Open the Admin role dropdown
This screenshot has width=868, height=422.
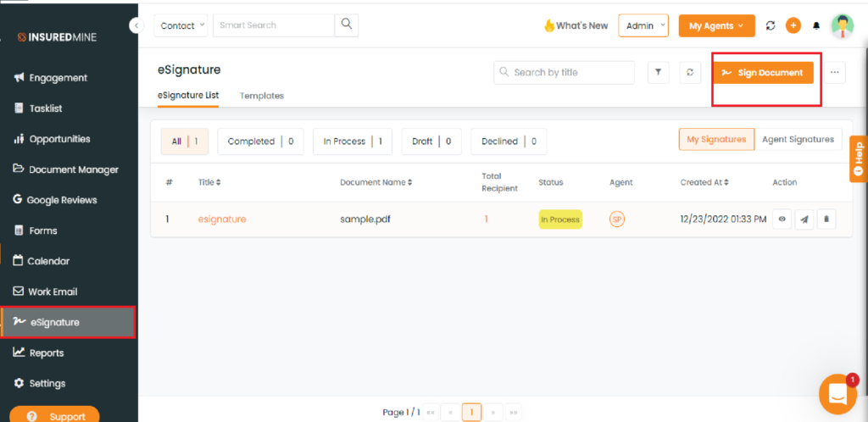(643, 25)
